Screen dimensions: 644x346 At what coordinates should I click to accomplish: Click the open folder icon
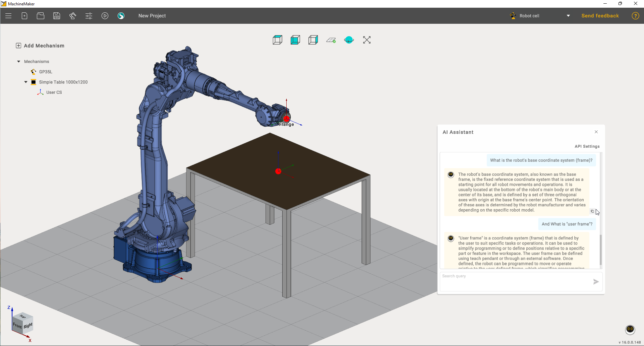pyautogui.click(x=41, y=16)
